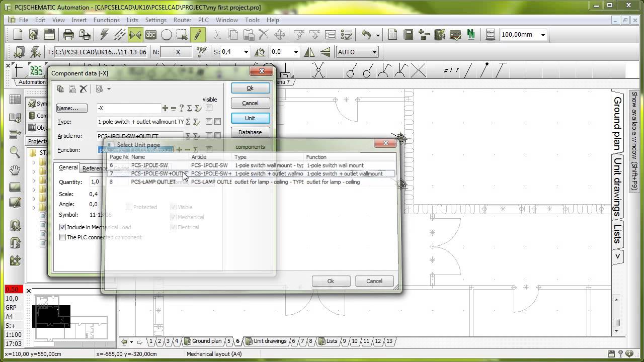
Task: Click the Name:... button
Action: [x=71, y=108]
